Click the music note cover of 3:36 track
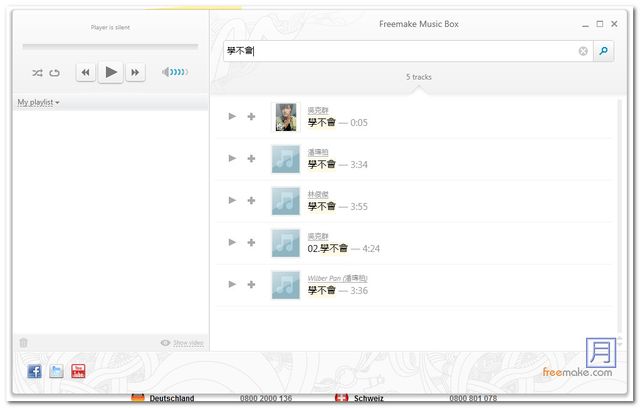The width and height of the screenshot is (640, 408). (286, 285)
